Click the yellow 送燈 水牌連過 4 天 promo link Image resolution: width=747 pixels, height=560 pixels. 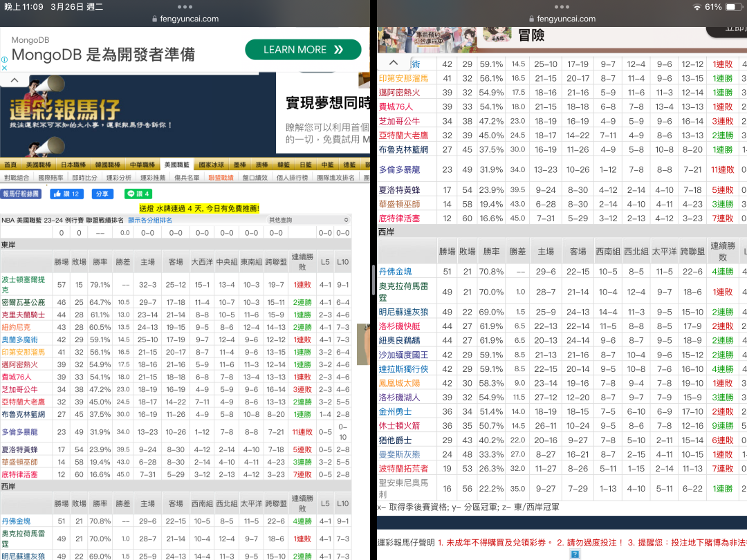click(x=199, y=208)
